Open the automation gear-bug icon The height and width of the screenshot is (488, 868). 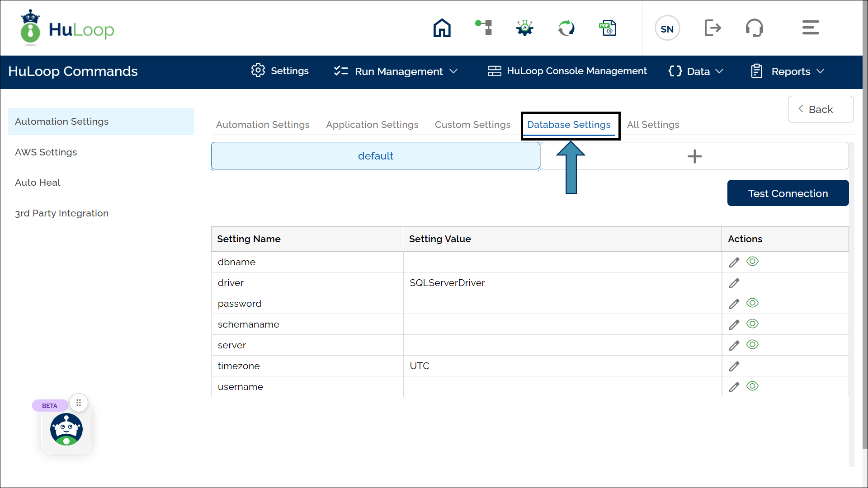tap(524, 28)
